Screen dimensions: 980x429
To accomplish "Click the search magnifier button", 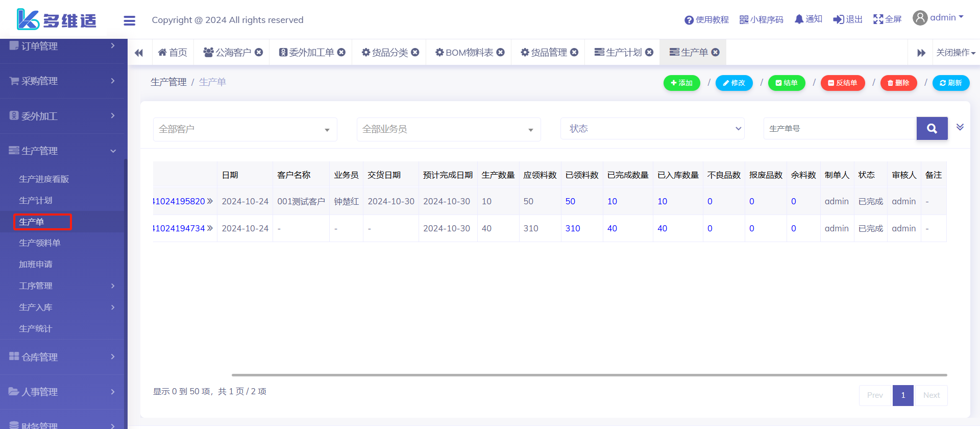I will 932,129.
